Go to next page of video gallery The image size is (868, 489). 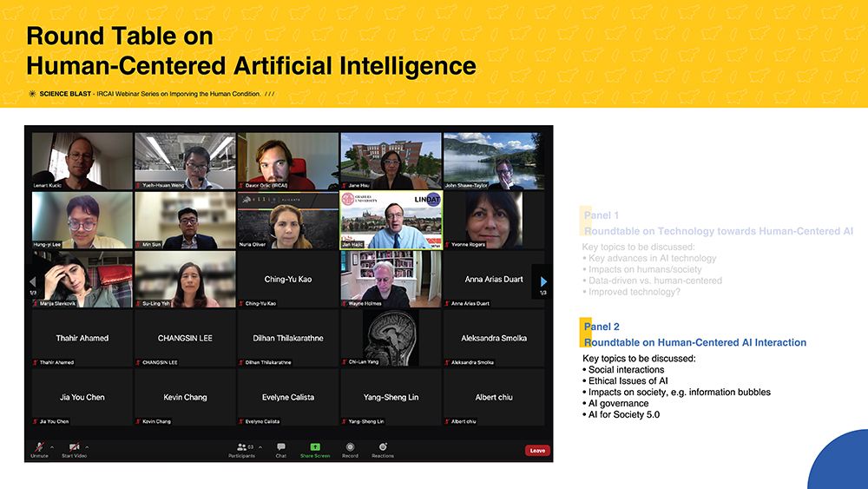click(543, 281)
